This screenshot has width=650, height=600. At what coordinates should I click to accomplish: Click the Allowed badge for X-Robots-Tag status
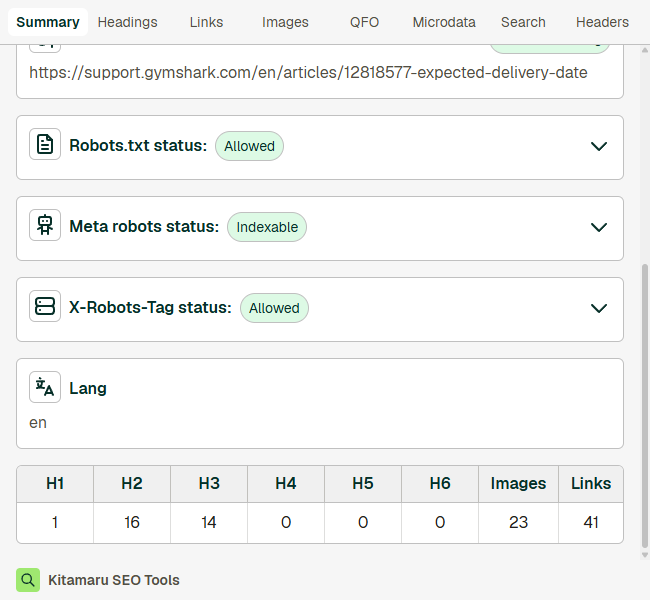click(274, 308)
